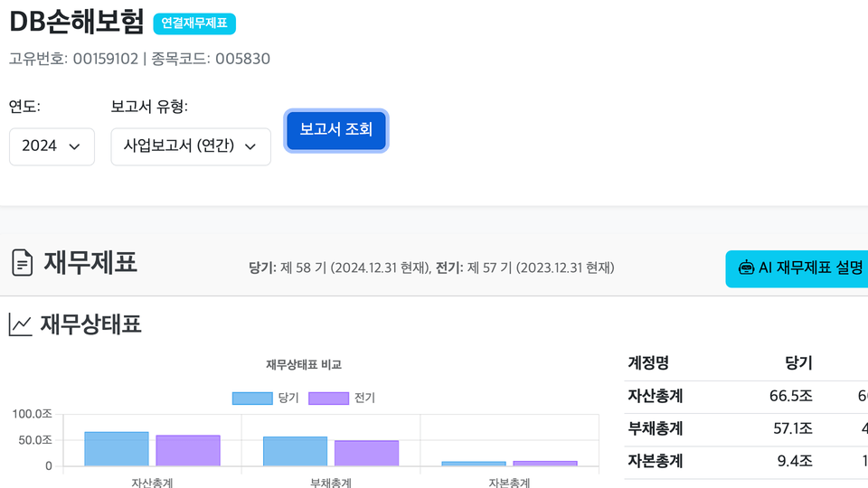
Task: Click the 당기 column header
Action: [x=798, y=363]
